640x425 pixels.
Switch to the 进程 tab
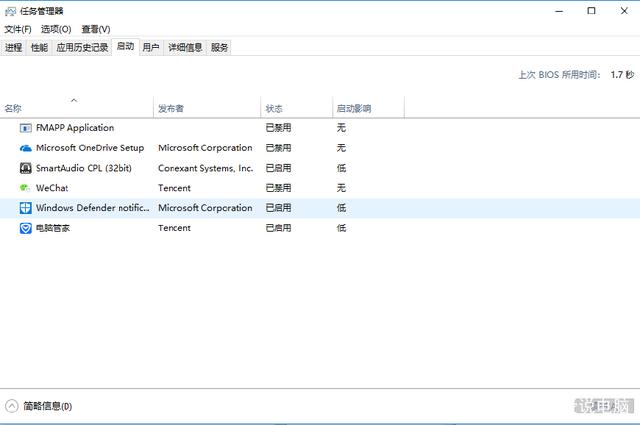point(13,48)
